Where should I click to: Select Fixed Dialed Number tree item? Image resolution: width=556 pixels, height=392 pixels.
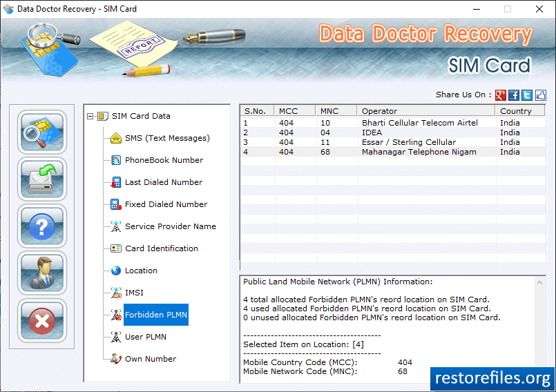click(166, 204)
